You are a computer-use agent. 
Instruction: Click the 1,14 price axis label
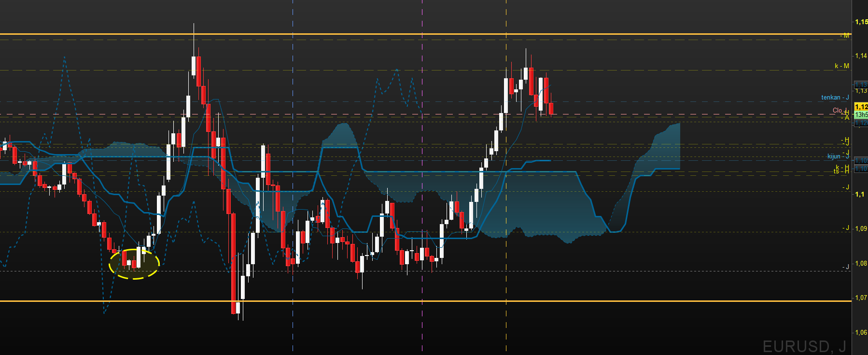point(861,56)
